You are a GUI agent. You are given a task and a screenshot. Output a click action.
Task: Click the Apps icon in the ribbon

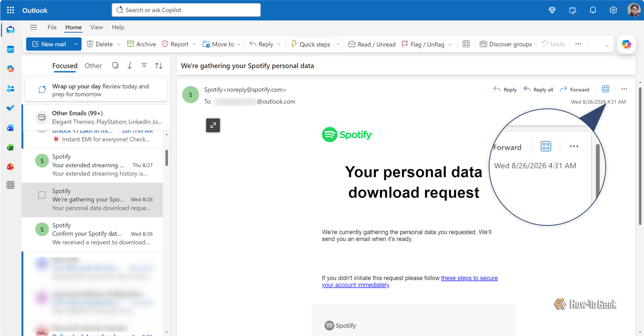(466, 44)
